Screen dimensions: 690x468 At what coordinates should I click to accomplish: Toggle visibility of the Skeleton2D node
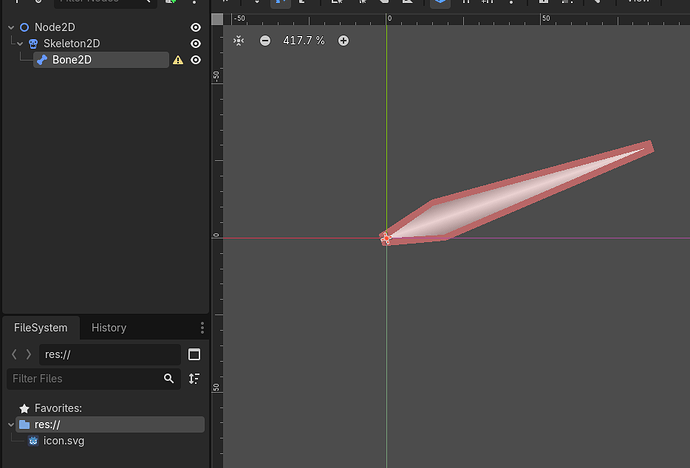(x=196, y=44)
